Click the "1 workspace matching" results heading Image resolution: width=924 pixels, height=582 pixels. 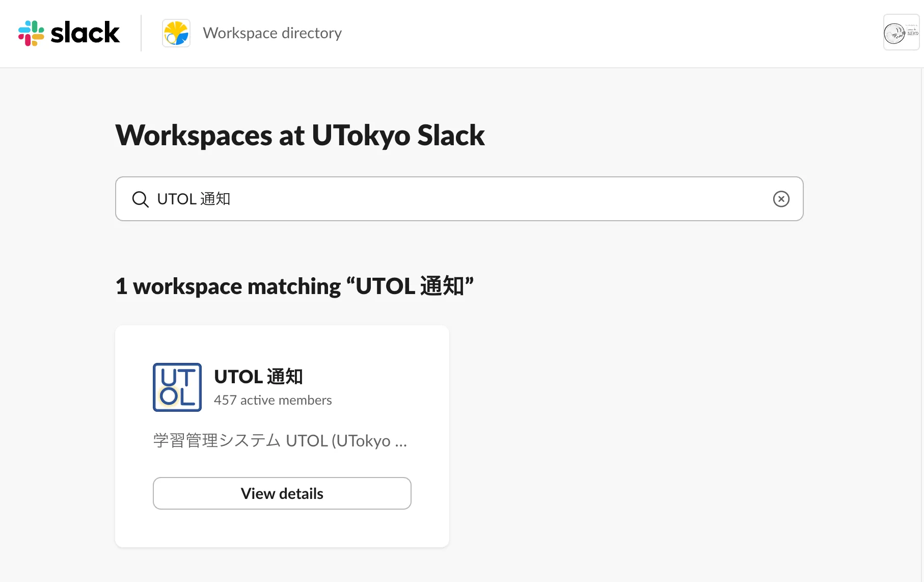[x=228, y=286]
